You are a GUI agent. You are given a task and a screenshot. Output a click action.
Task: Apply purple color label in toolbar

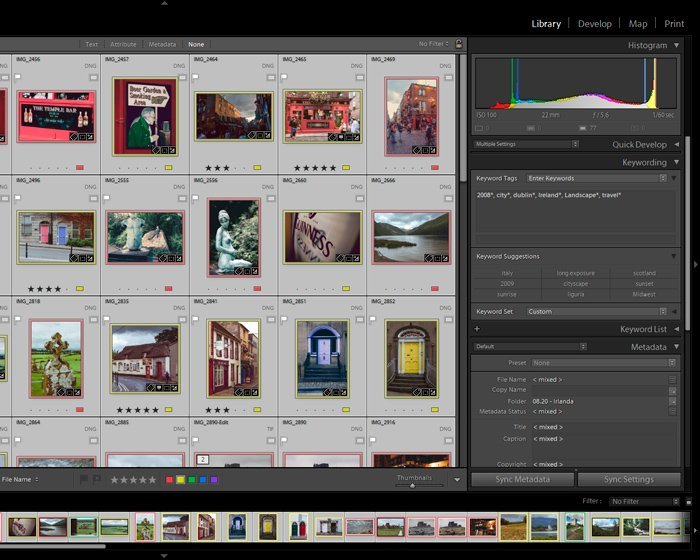coord(214,480)
